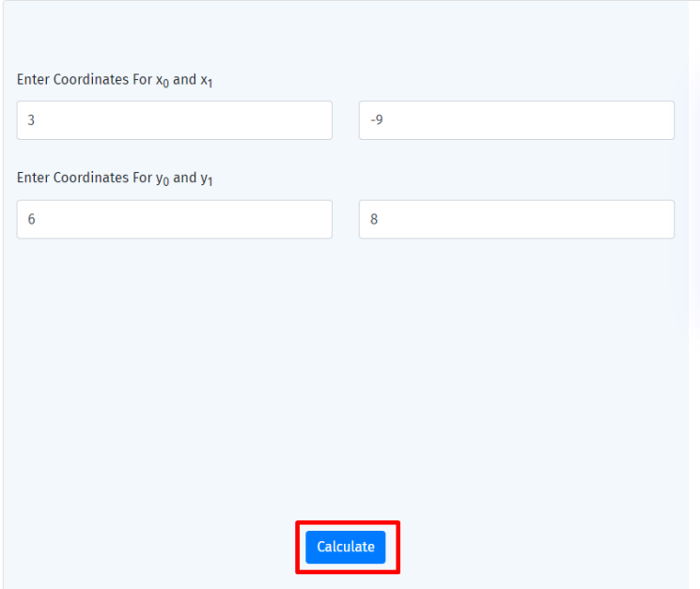The height and width of the screenshot is (589, 700).
Task: Select the y0 field containing 6
Action: [x=174, y=219]
